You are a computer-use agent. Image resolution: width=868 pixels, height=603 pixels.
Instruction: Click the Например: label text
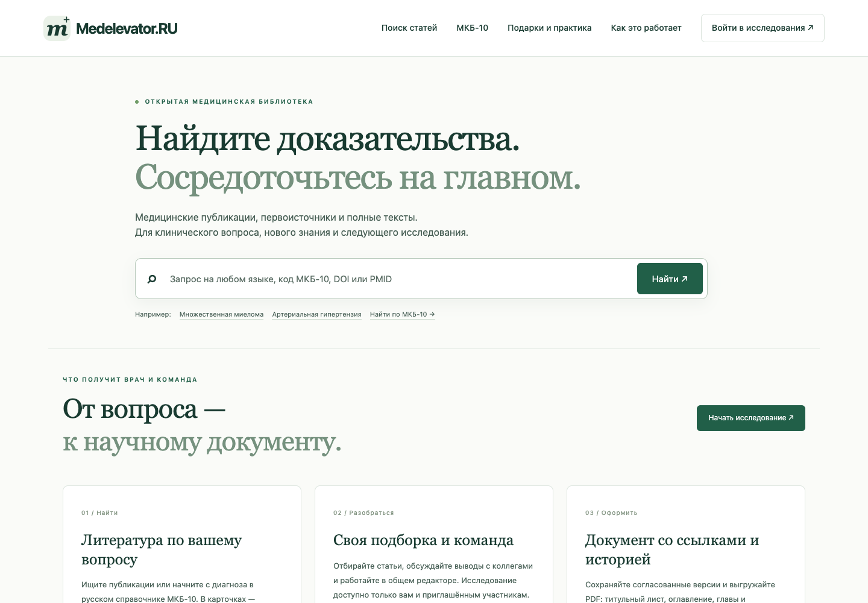(153, 314)
